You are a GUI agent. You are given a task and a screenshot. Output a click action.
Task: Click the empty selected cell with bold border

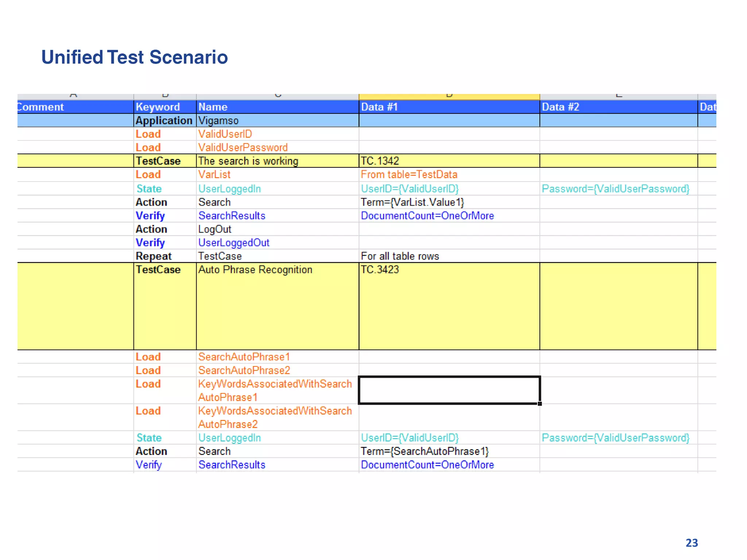(449, 390)
